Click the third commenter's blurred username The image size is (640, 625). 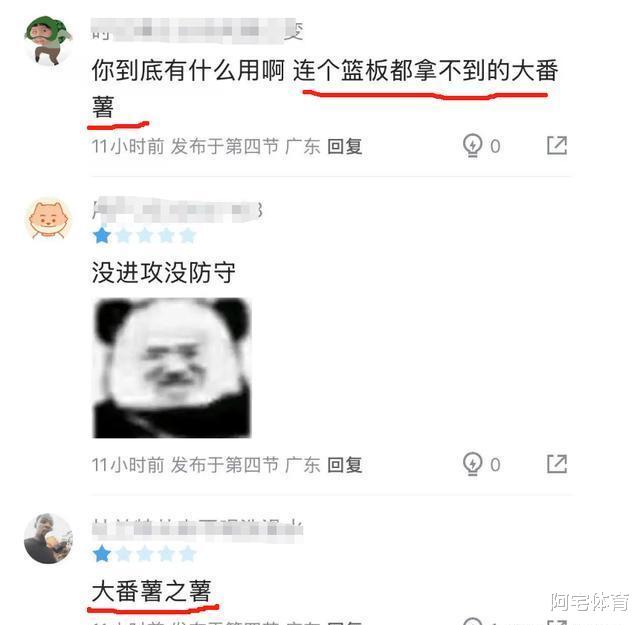[x=197, y=529]
